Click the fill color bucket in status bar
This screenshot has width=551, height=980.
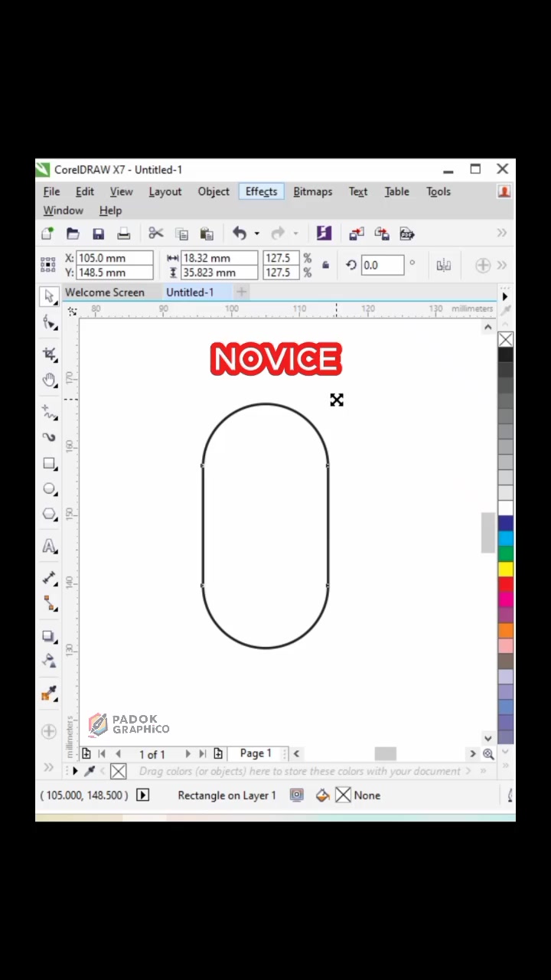pos(322,795)
